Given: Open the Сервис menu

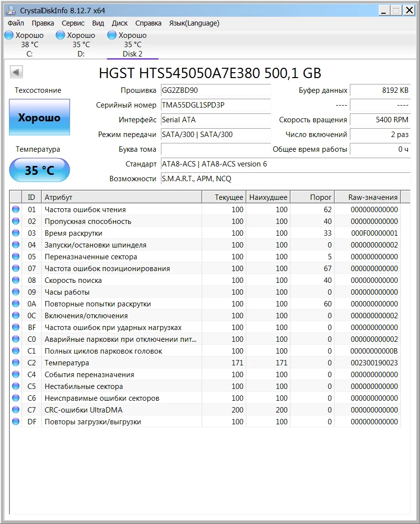Looking at the screenshot, I should [x=73, y=23].
